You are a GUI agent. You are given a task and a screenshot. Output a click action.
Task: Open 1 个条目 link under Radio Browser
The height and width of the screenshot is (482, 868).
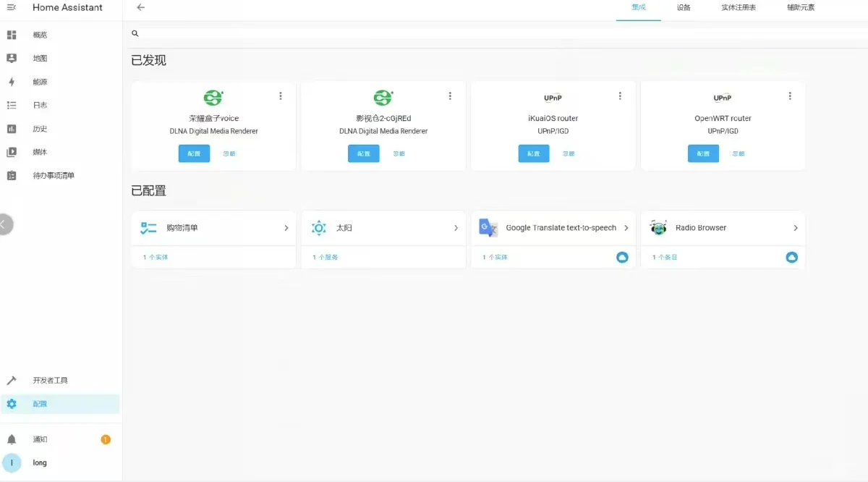[x=665, y=257]
